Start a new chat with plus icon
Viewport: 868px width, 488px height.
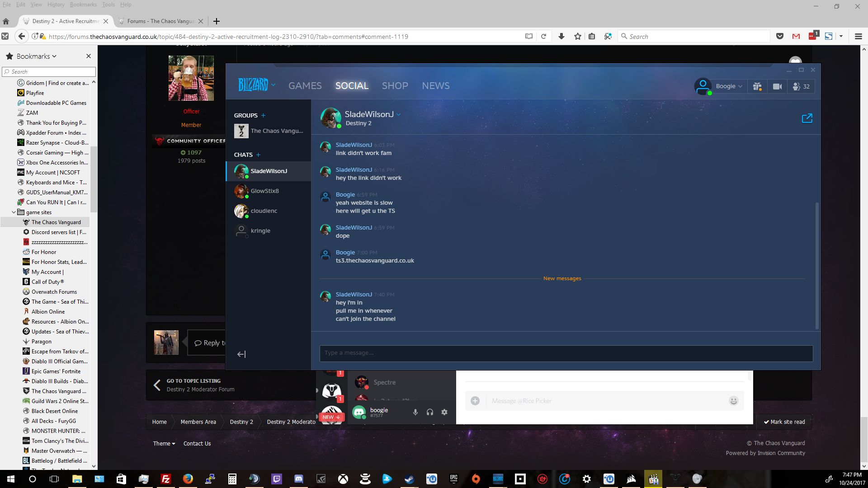pyautogui.click(x=258, y=155)
